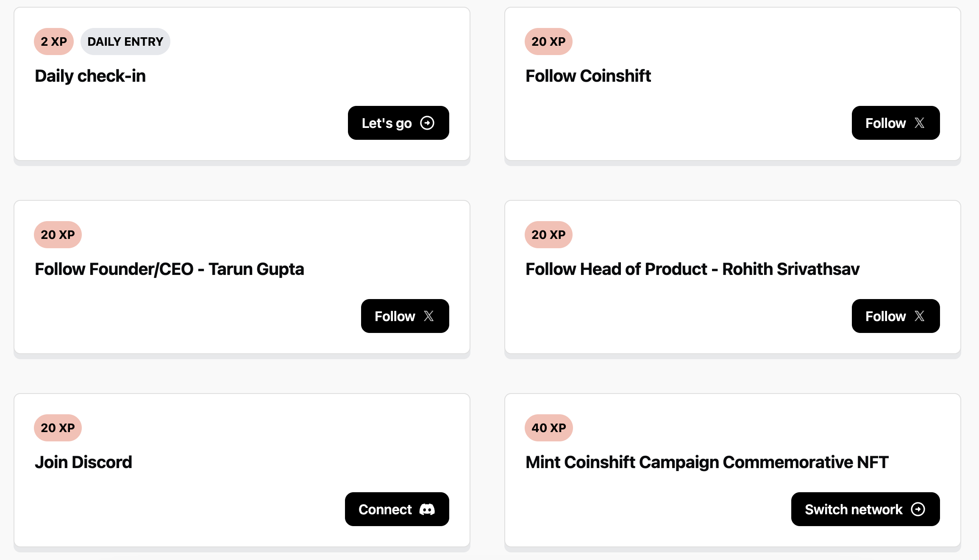Click the 2 XP badge
The width and height of the screenshot is (979, 560).
coord(54,42)
